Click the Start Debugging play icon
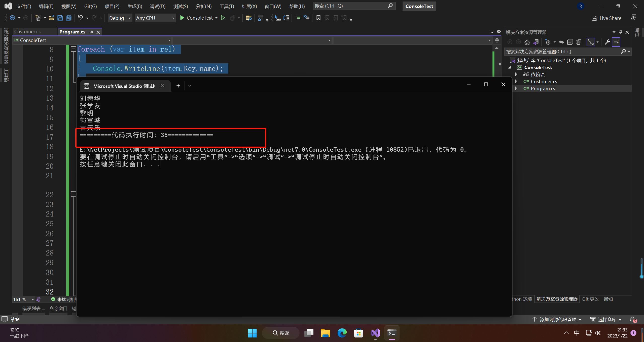644x342 pixels. coord(182,18)
